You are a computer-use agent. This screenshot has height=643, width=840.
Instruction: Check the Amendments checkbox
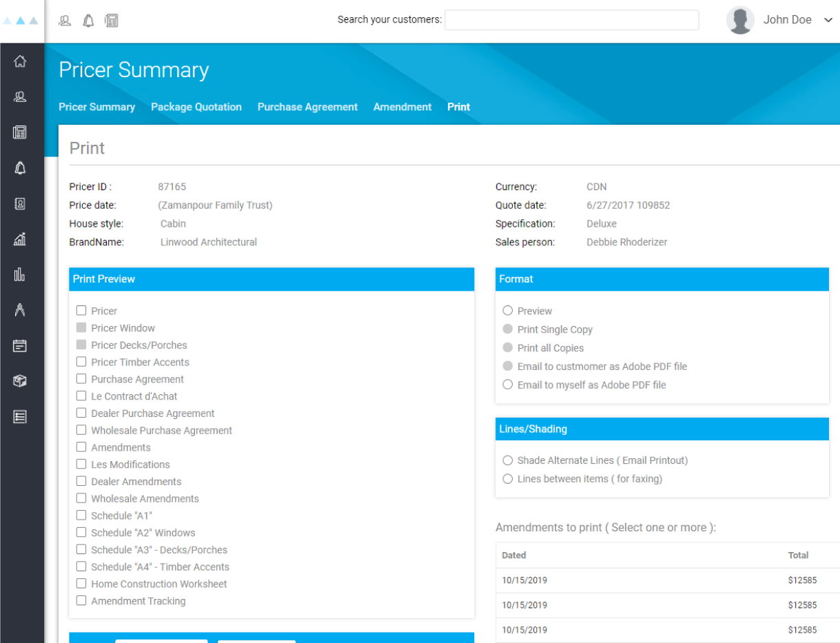pyautogui.click(x=81, y=447)
